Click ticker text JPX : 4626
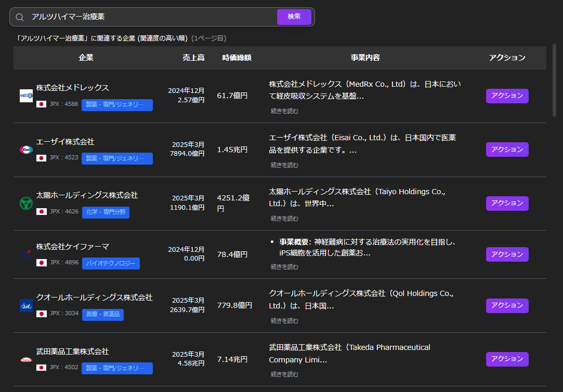This screenshot has width=563, height=392. pos(64,212)
